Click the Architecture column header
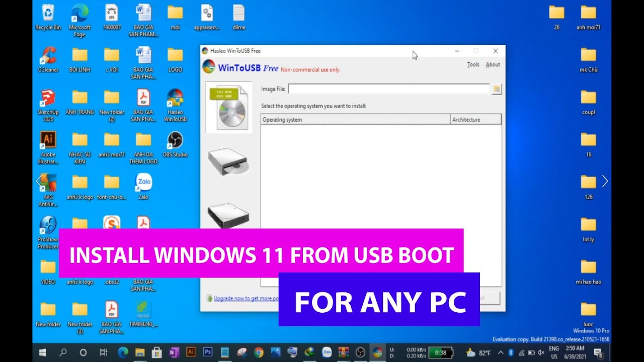This screenshot has width=644, height=362. click(476, 120)
